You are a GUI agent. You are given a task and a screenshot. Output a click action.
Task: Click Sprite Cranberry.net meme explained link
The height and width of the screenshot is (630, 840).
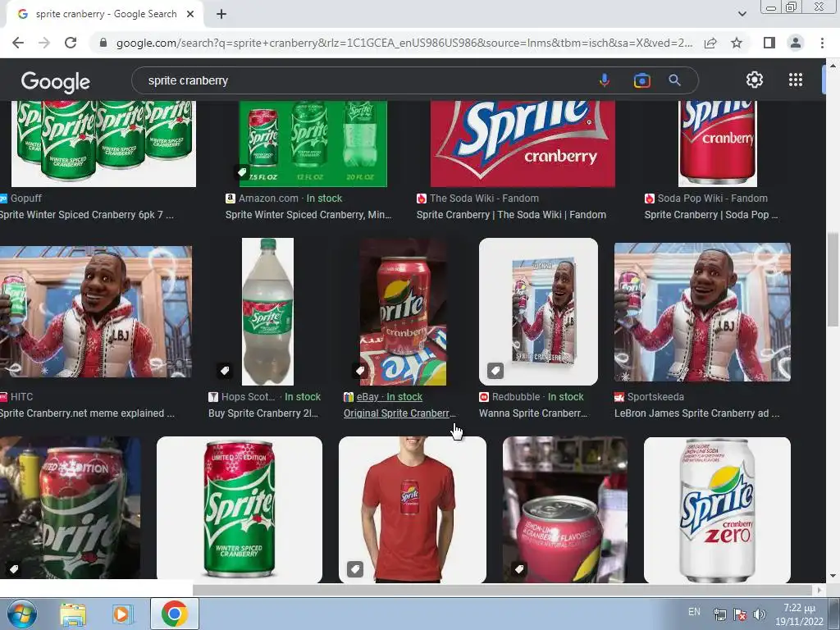(x=87, y=413)
